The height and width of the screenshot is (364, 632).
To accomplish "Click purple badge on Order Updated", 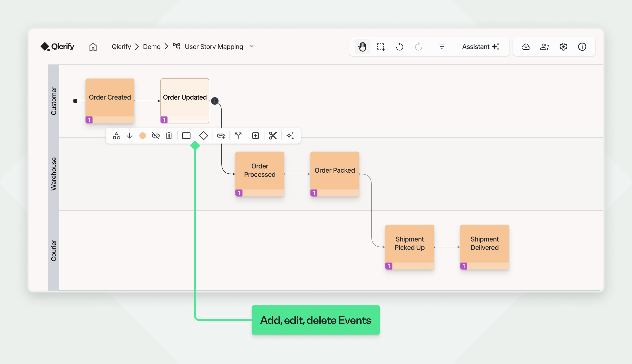I will pyautogui.click(x=164, y=120).
